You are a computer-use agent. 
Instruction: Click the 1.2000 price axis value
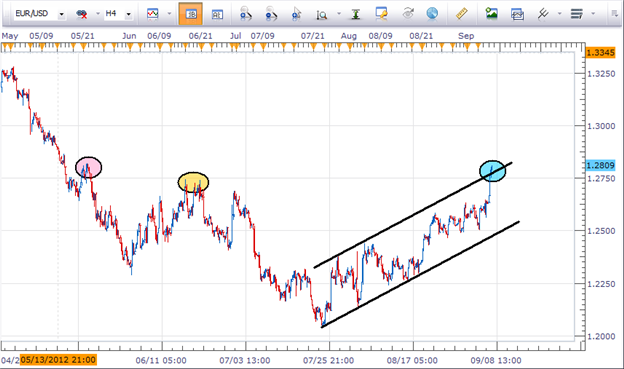click(601, 336)
